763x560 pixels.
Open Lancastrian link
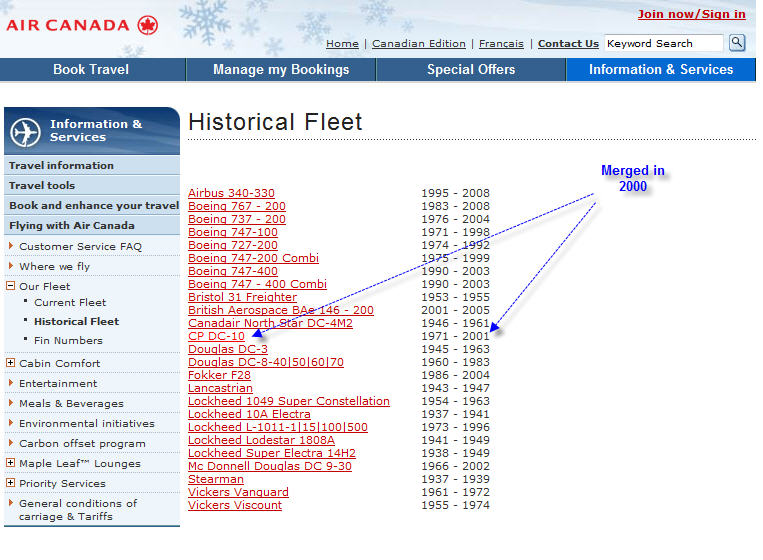click(220, 388)
